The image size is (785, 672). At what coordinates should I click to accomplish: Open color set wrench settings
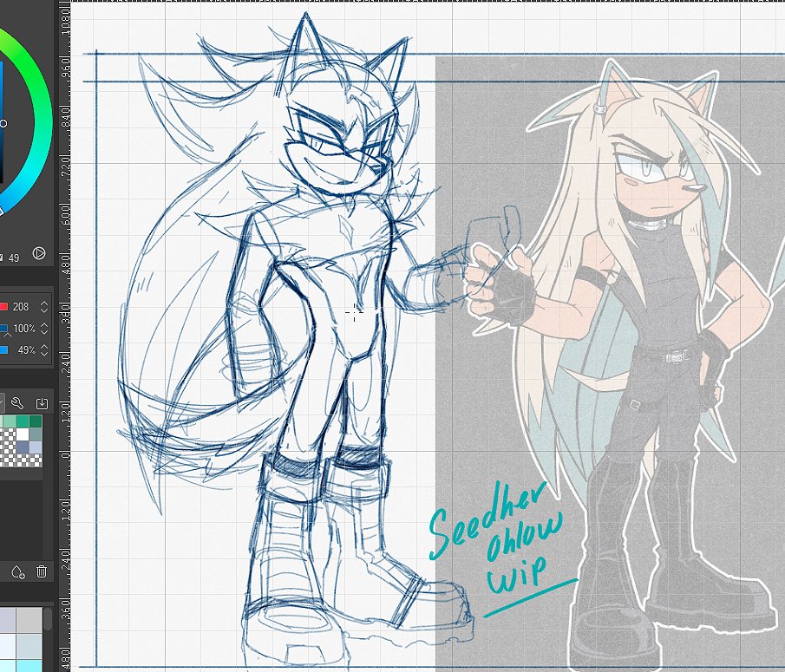tap(17, 403)
